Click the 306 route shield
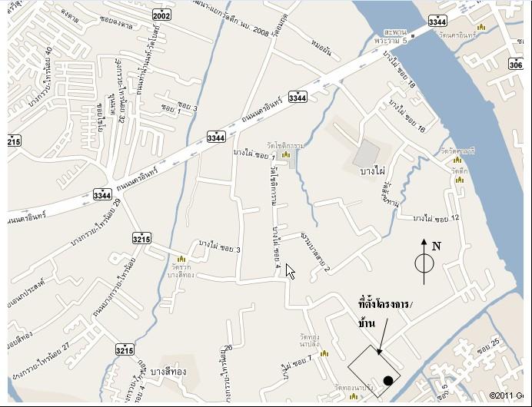 coord(516,64)
